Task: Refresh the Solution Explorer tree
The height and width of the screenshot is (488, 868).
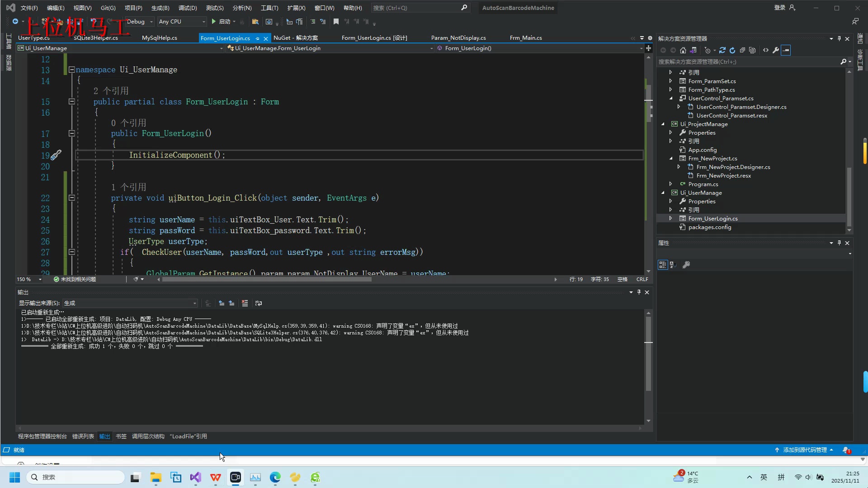Action: coord(732,50)
